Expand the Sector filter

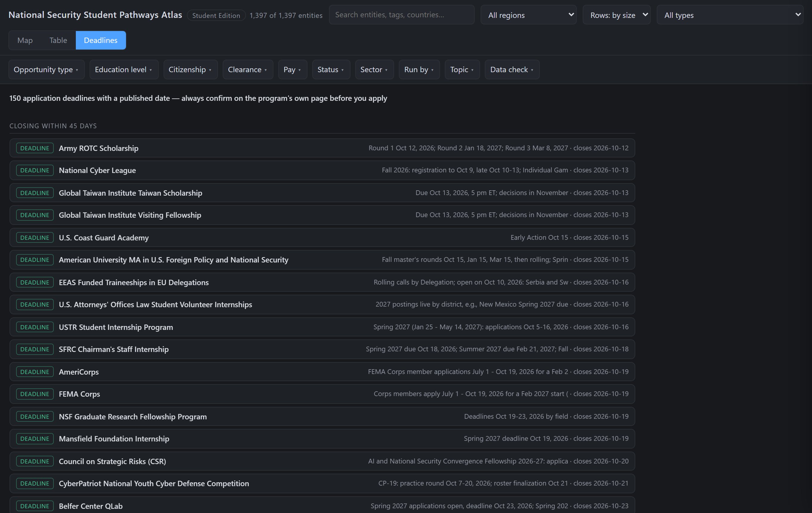point(374,70)
